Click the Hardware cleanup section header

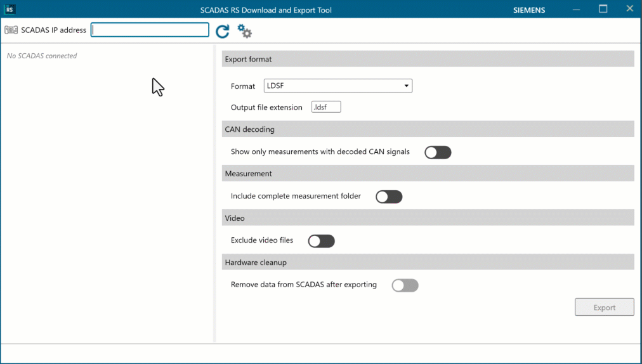(428, 263)
